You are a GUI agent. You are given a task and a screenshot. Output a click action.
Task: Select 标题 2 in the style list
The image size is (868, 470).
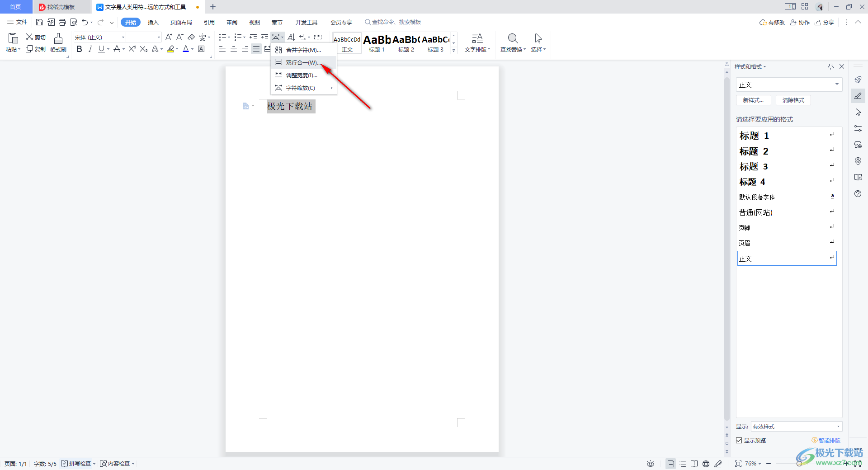787,151
